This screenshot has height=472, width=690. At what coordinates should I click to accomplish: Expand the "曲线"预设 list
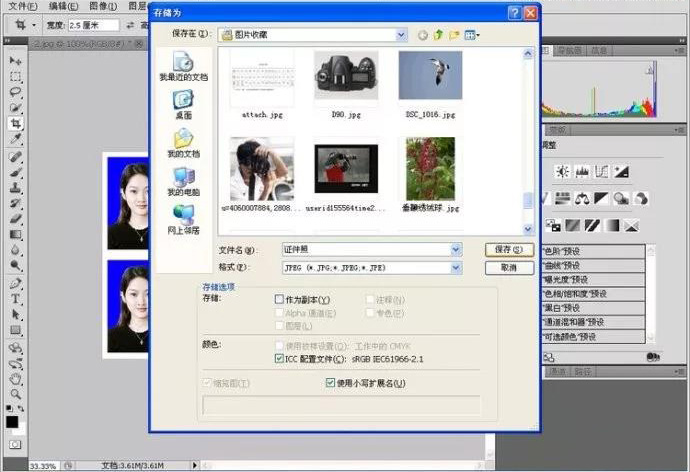click(594, 265)
